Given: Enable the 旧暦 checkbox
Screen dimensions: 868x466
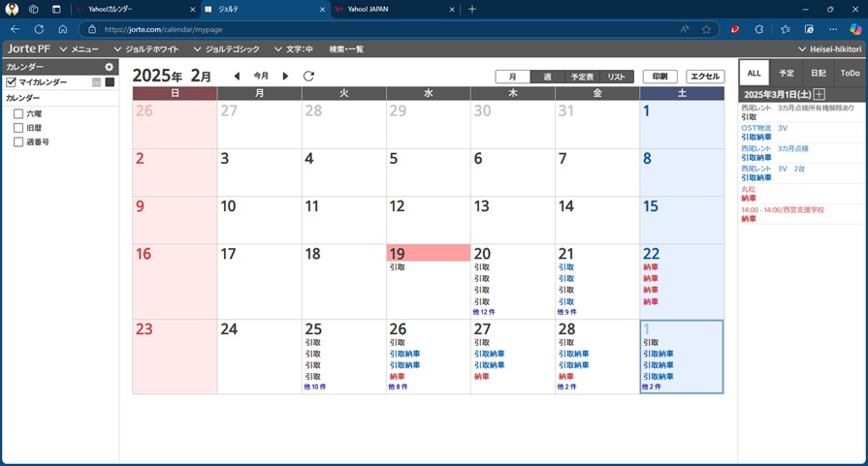Looking at the screenshot, I should click(18, 128).
